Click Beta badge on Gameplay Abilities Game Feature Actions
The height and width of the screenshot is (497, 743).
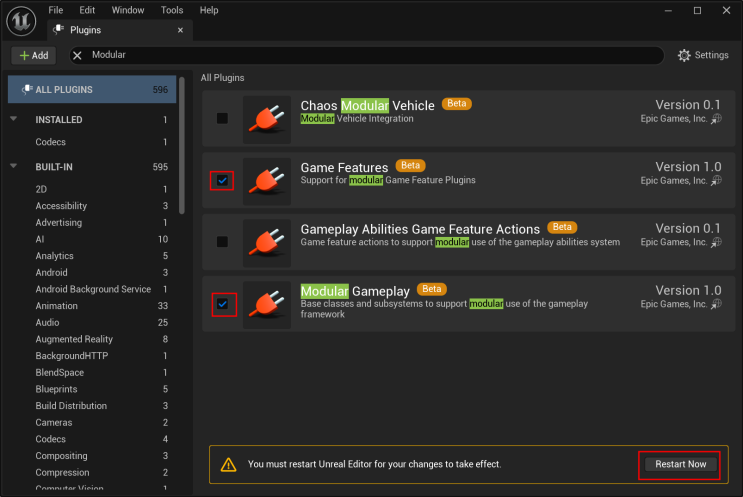(562, 227)
